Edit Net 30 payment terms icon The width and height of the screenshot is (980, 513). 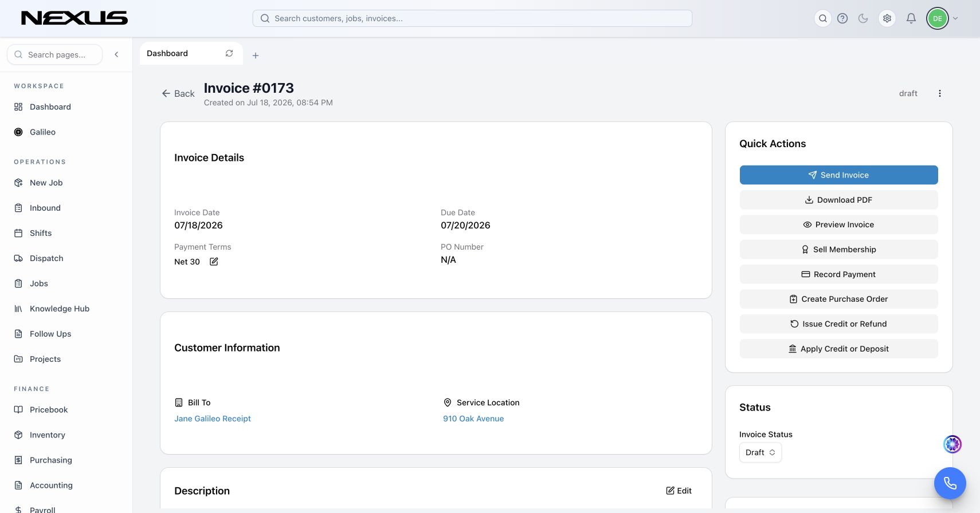pos(214,262)
